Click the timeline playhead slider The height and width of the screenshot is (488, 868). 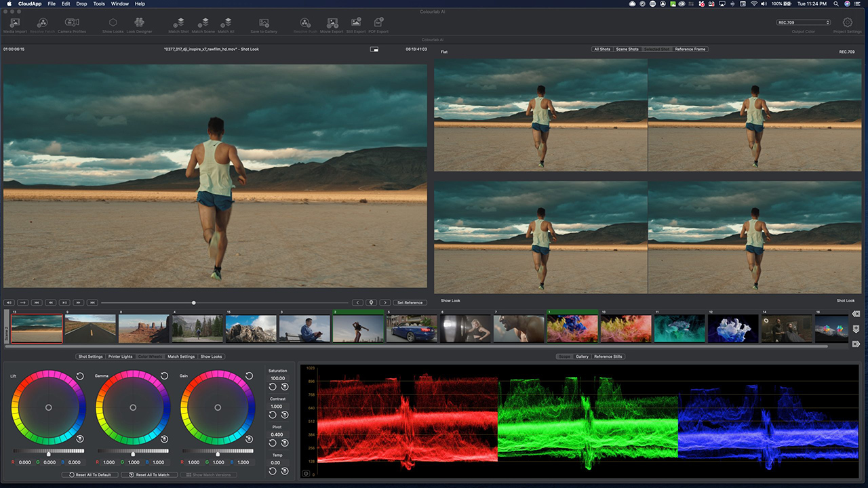point(193,302)
